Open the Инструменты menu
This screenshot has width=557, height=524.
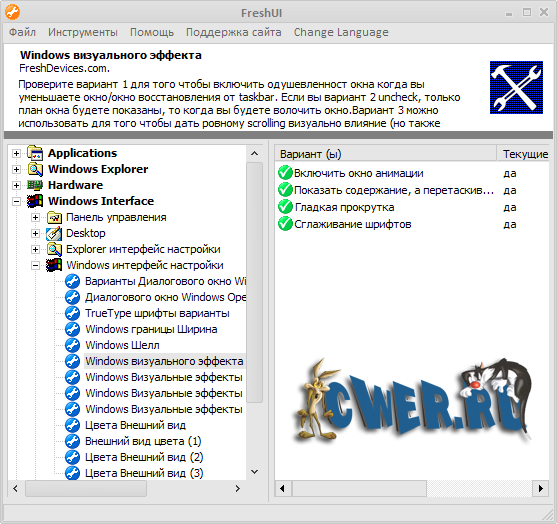tap(83, 32)
